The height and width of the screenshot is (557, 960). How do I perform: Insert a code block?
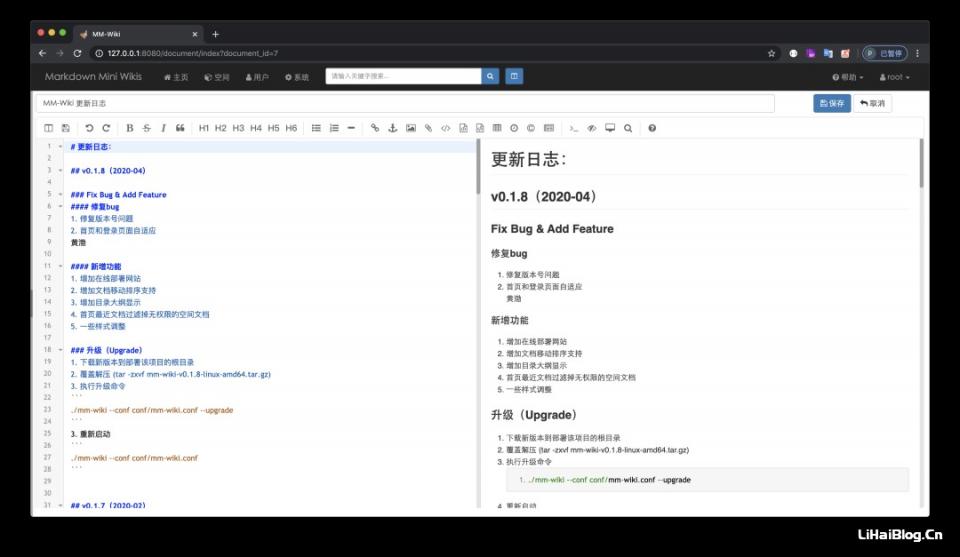(x=480, y=128)
